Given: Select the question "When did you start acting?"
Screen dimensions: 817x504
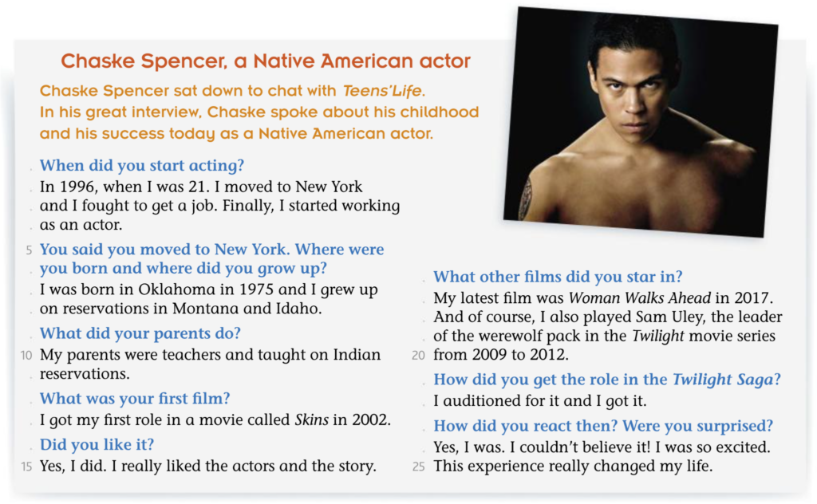Looking at the screenshot, I should (x=141, y=166).
